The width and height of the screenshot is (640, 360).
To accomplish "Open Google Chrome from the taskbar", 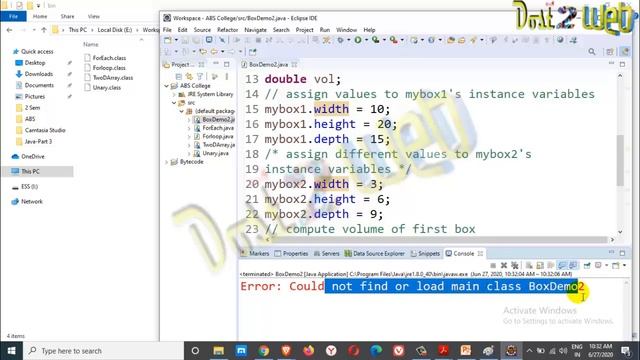I will (x=264, y=351).
